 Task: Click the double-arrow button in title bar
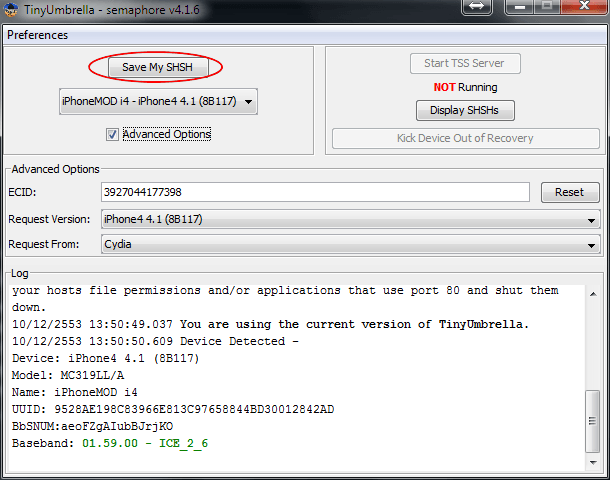tap(476, 7)
